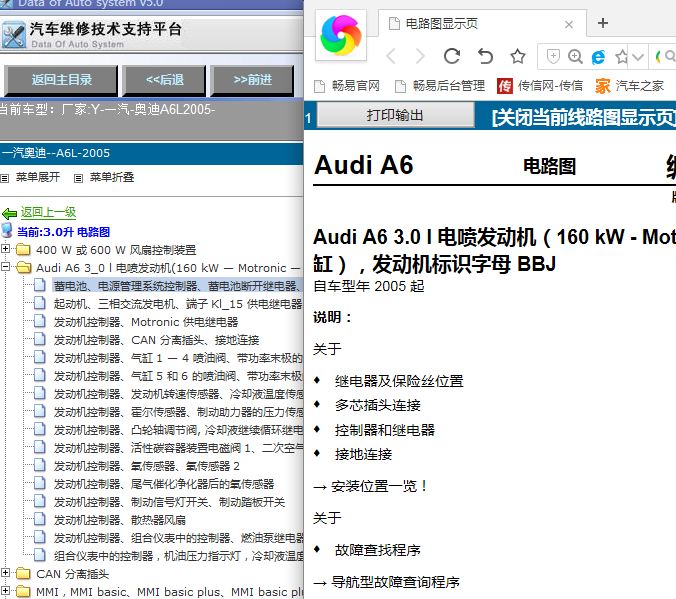The image size is (676, 599).
Task: Open 发动机控制器、活性碳容器装置电磁阀 item
Action: 178,448
